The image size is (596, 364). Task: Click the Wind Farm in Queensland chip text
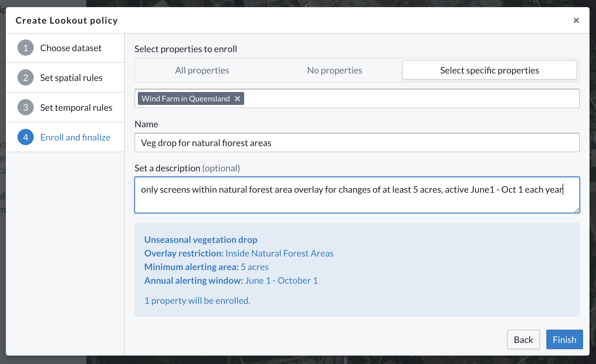point(185,99)
